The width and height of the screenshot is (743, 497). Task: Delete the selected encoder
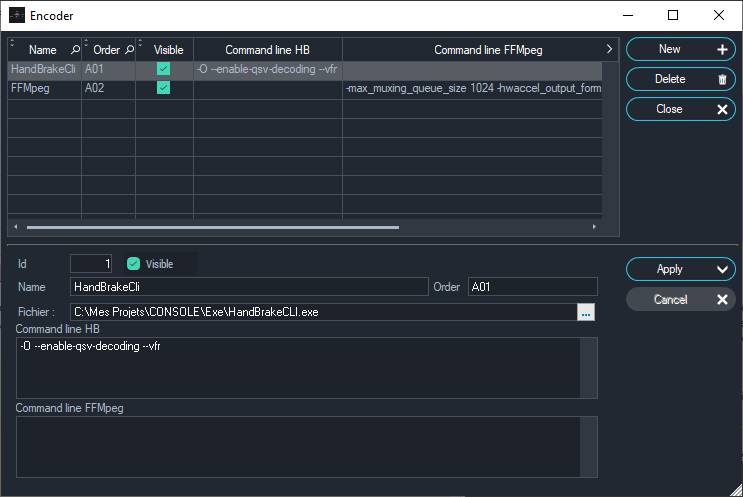click(680, 79)
